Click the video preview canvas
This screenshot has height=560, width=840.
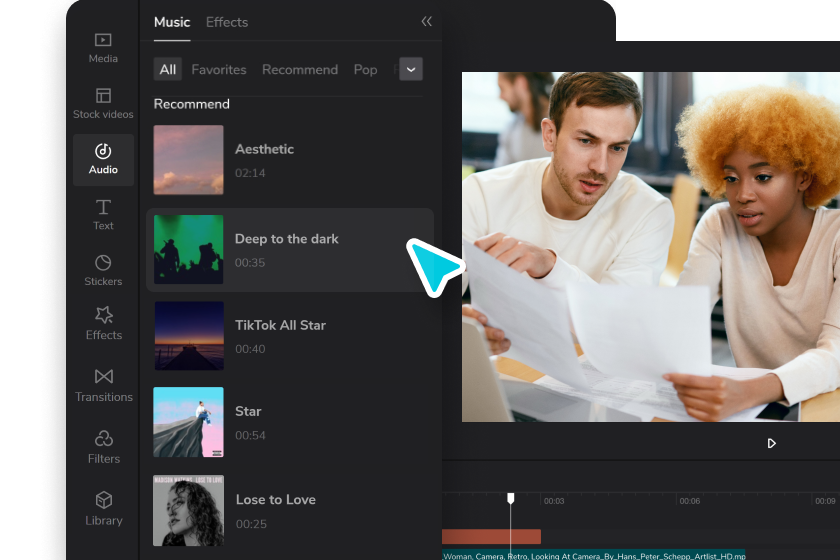tap(651, 247)
